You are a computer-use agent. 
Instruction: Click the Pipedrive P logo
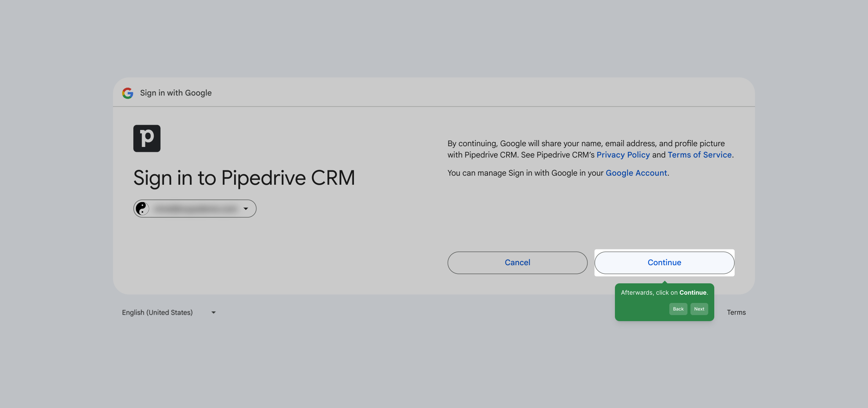pos(147,139)
